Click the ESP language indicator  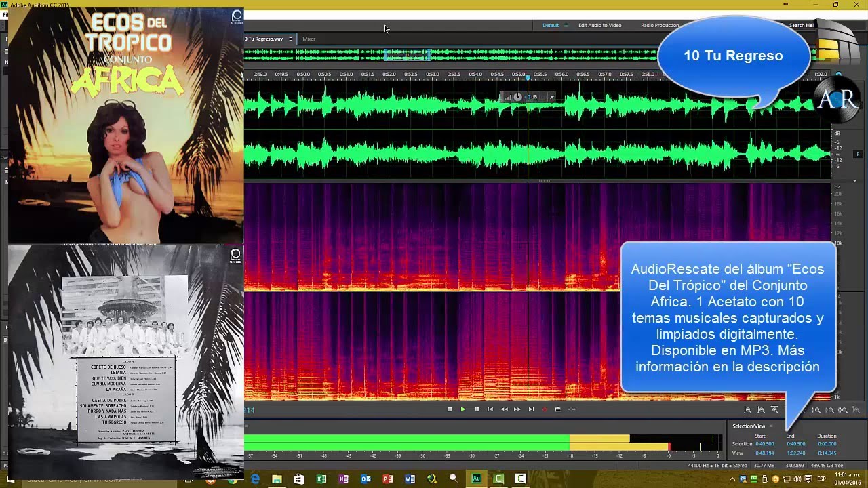coord(821,479)
